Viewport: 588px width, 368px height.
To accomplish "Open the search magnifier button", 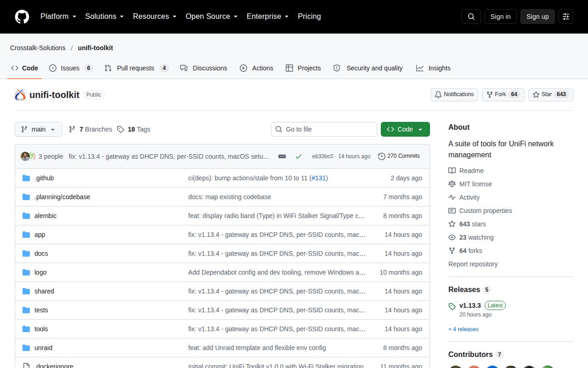I will [471, 17].
